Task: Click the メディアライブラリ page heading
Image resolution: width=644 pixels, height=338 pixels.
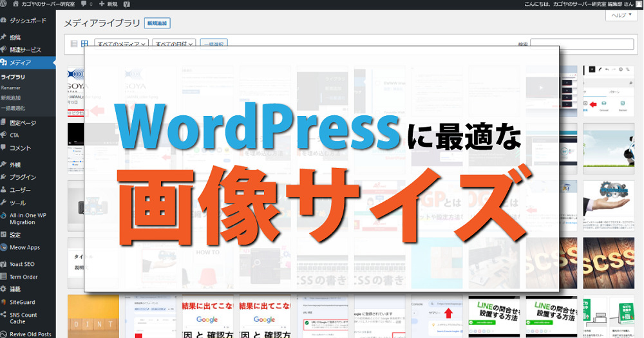Action: [102, 23]
